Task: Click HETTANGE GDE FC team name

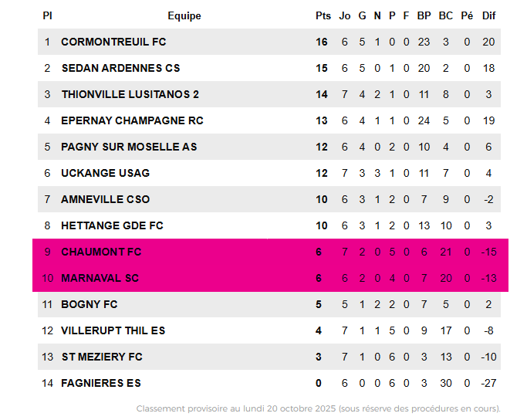Action: tap(112, 225)
